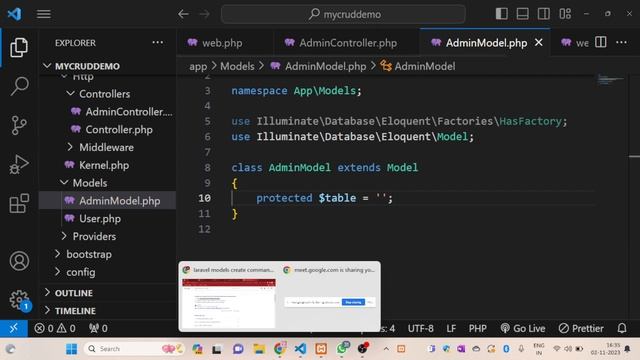Click the Windows taskbar Search box

coord(135,349)
